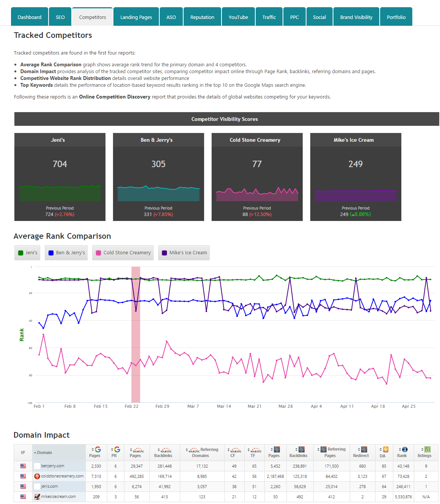Viewport: 440px width, 504px height.
Task: Sort by Alexa Rank column header
Action: click(x=403, y=452)
